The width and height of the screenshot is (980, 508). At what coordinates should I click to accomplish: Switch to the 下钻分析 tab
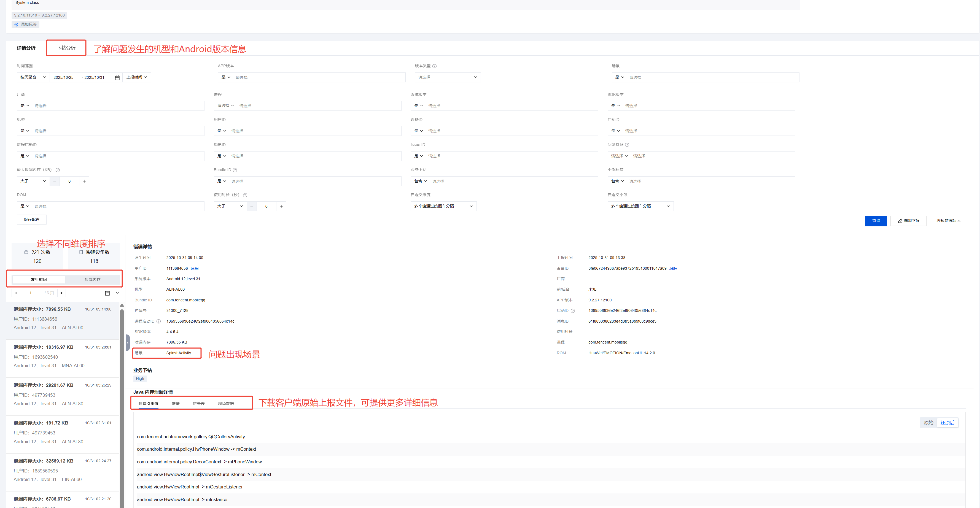[66, 48]
